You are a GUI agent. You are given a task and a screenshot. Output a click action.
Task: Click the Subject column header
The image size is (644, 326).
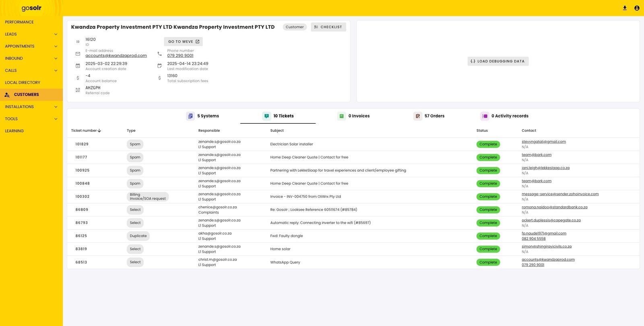pyautogui.click(x=277, y=131)
